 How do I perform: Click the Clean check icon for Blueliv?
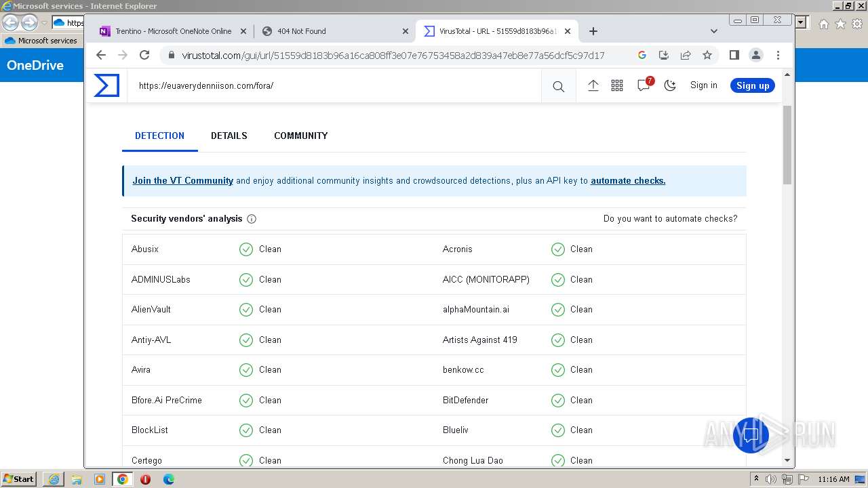pyautogui.click(x=558, y=430)
